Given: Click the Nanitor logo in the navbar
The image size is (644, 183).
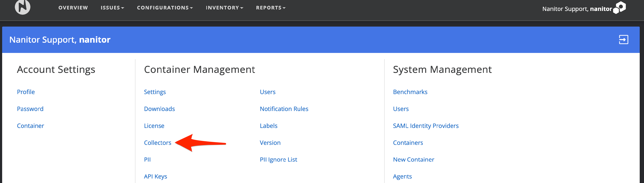Looking at the screenshot, I should pos(23,7).
